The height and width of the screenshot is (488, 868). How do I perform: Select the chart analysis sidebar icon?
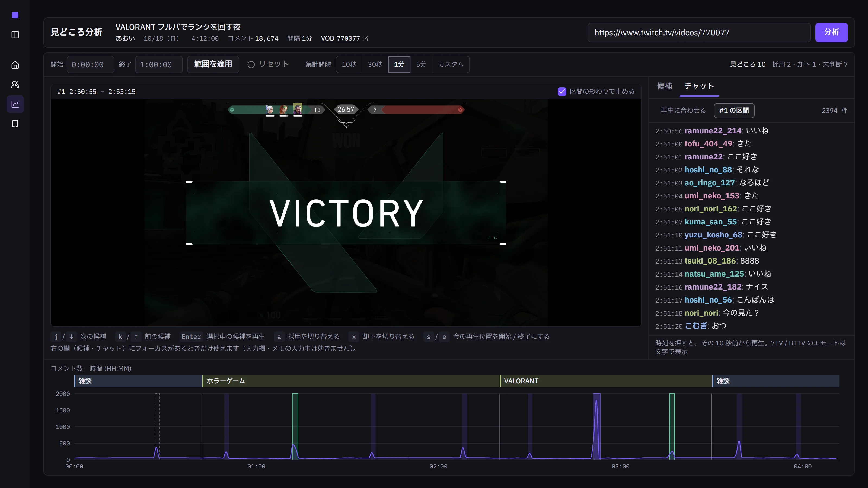(15, 104)
